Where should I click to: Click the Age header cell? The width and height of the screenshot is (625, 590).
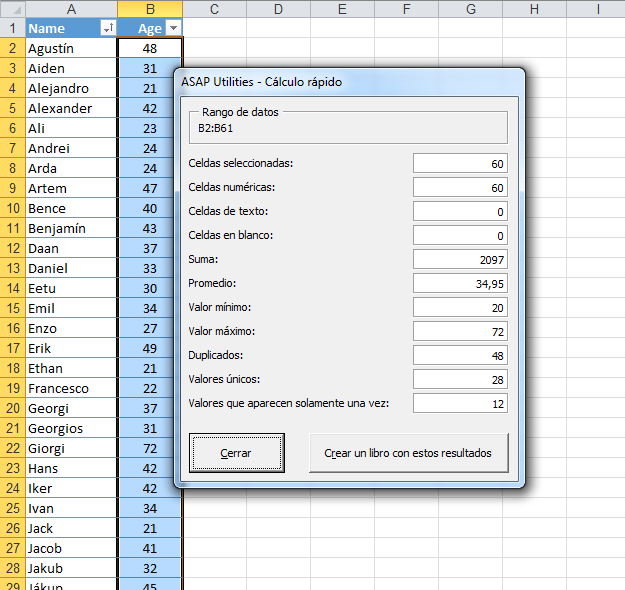tap(150, 28)
